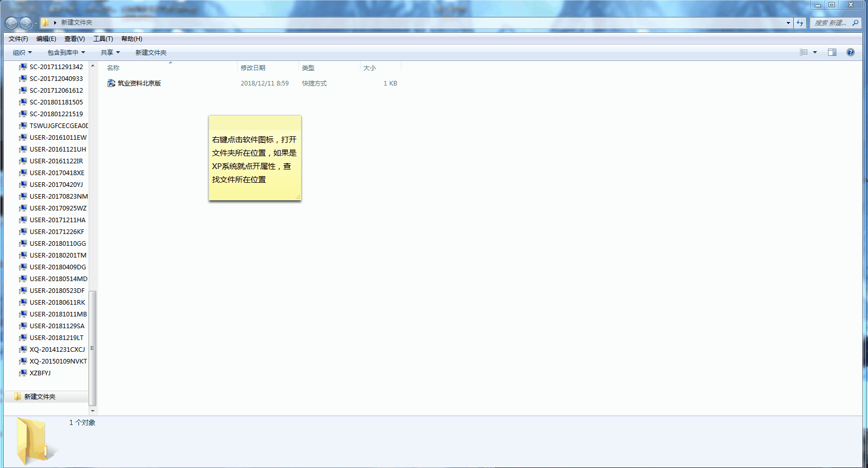Click the Forward navigation arrow button
The height and width of the screenshot is (468, 868).
coord(26,23)
